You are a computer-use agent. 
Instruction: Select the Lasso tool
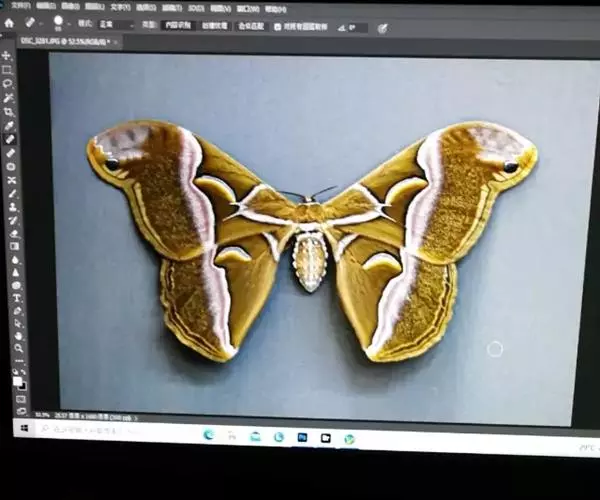(x=8, y=84)
